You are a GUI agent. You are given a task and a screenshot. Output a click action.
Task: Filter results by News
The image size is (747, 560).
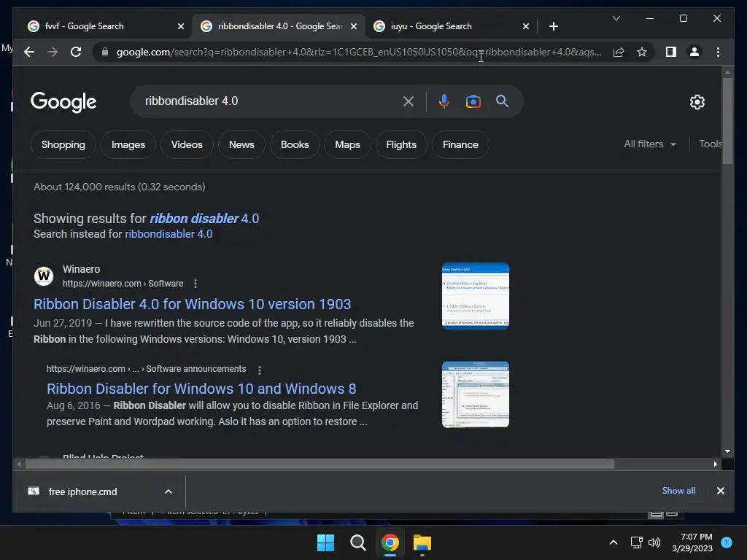[x=241, y=144]
